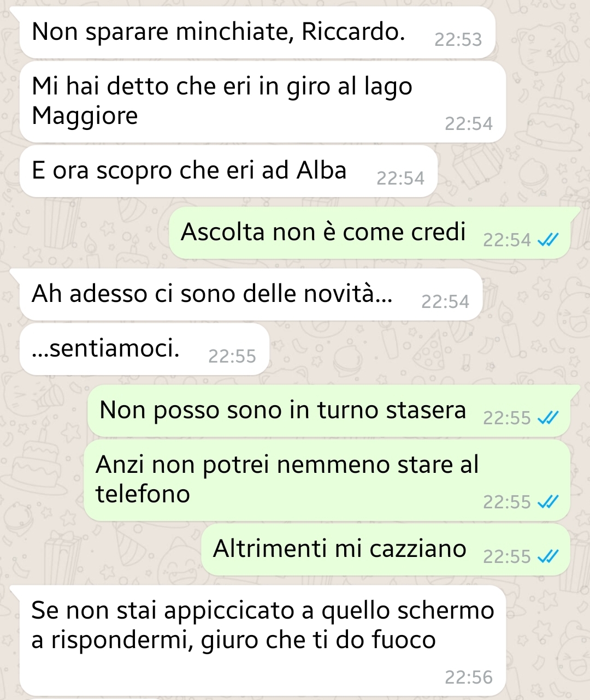The height and width of the screenshot is (700, 590).
Task: Tap the 22:54 time on the 'lago Maggiore' bubble
Action: coord(469,123)
